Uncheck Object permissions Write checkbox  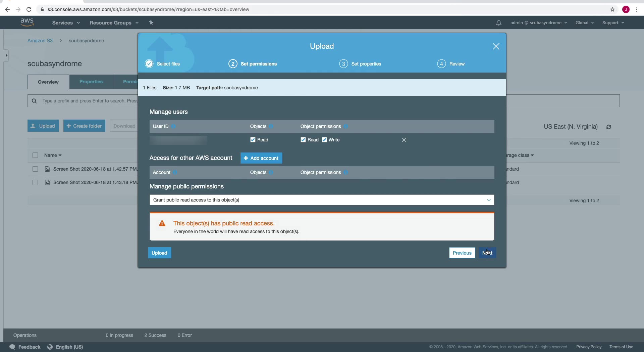click(324, 140)
